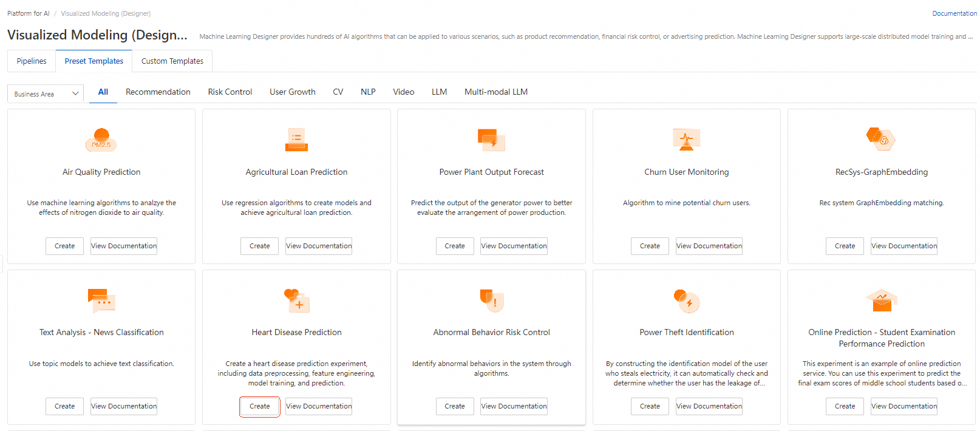Filter templates by Recommendation
Viewport: 980px width, 431px height.
pos(158,92)
